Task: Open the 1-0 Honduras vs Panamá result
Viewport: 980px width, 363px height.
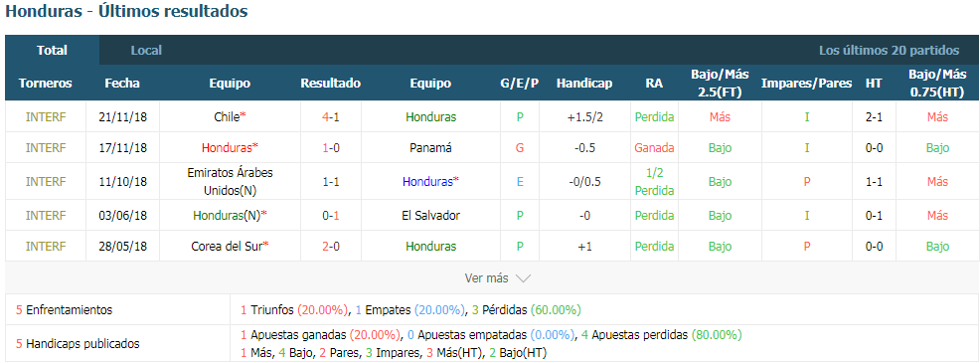Action: pyautogui.click(x=331, y=148)
